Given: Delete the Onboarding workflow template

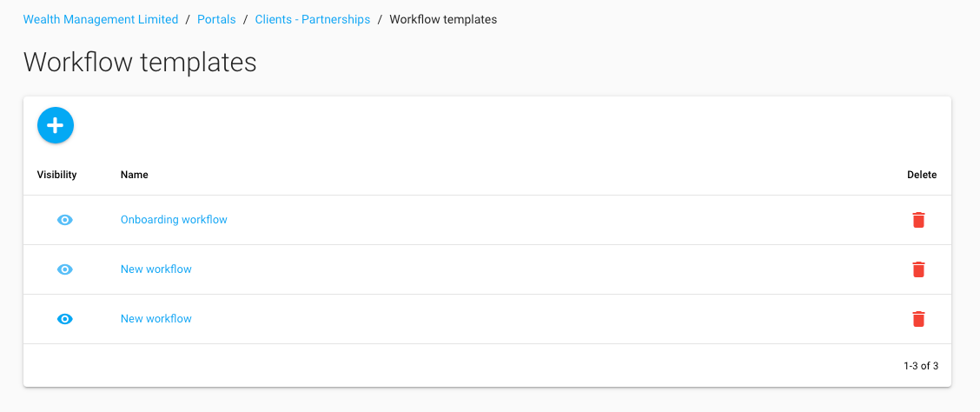Looking at the screenshot, I should tap(918, 220).
